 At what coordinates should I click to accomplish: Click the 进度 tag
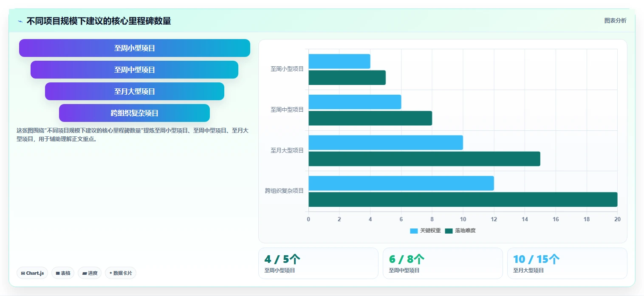click(90, 273)
